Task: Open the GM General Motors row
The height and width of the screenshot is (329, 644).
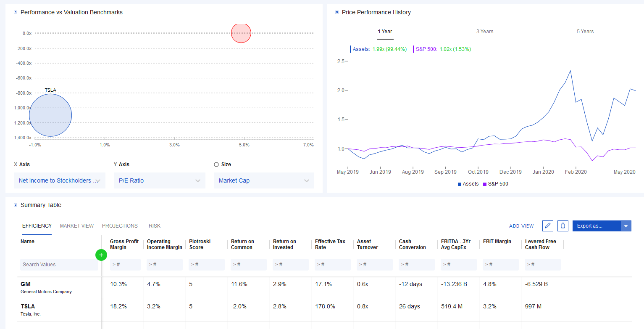Action: tap(46, 287)
